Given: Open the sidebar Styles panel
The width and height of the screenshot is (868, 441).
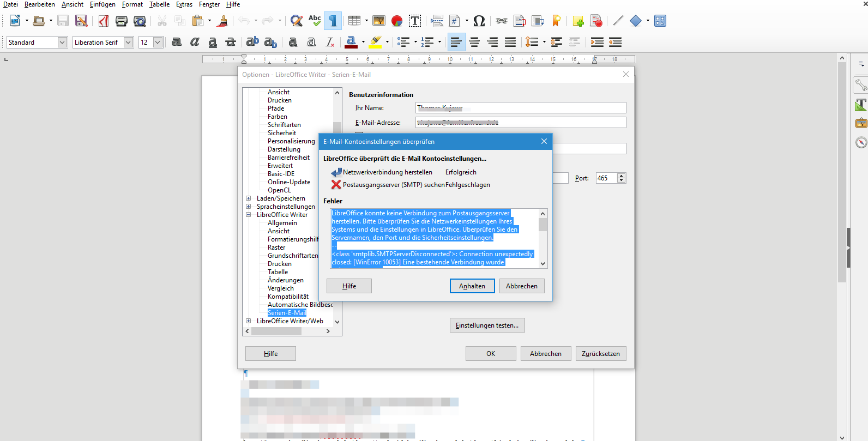Looking at the screenshot, I should tap(860, 104).
